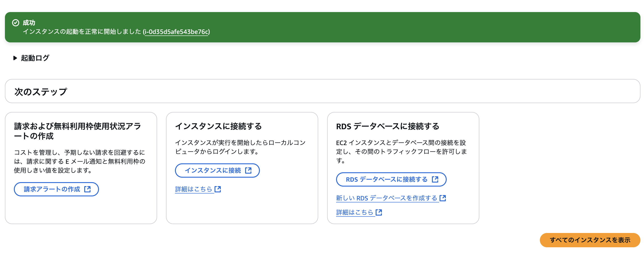Click the external link icon after 詳細はこちら in RDS card
Image resolution: width=644 pixels, height=262 pixels.
pyautogui.click(x=379, y=212)
